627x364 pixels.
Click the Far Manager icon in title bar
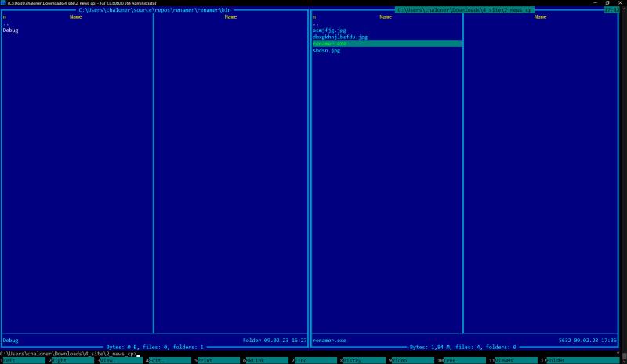pyautogui.click(x=4, y=3)
